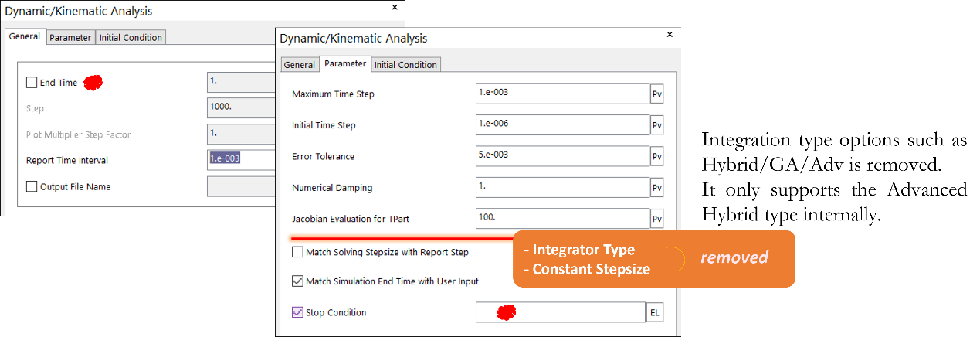Open Parameter tab in the back dialog
The height and width of the screenshot is (337, 980).
click(70, 38)
